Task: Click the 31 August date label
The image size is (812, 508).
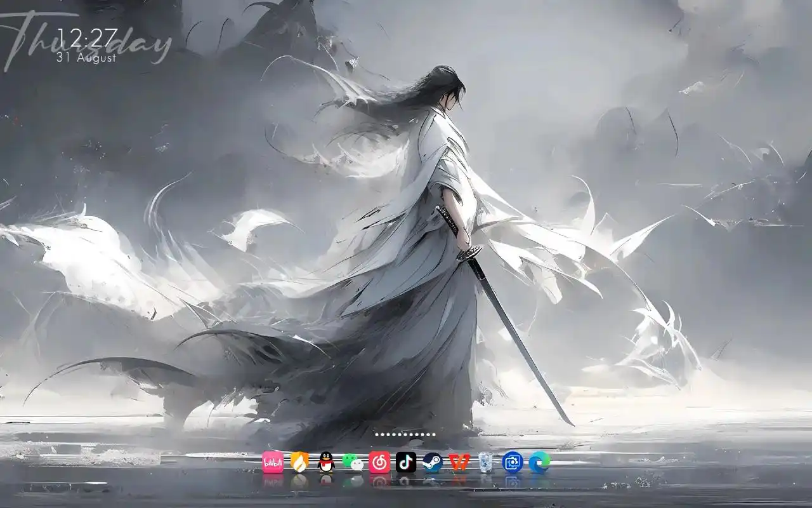Action: (x=86, y=58)
